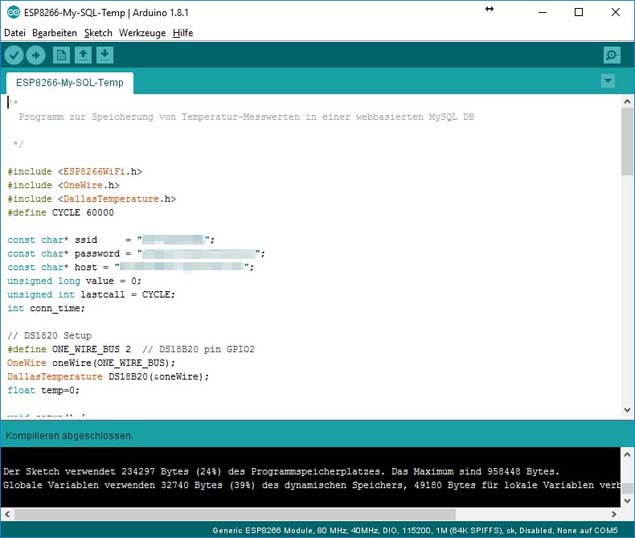This screenshot has width=635, height=538.
Task: Open the Hilfe menu
Action: [183, 33]
